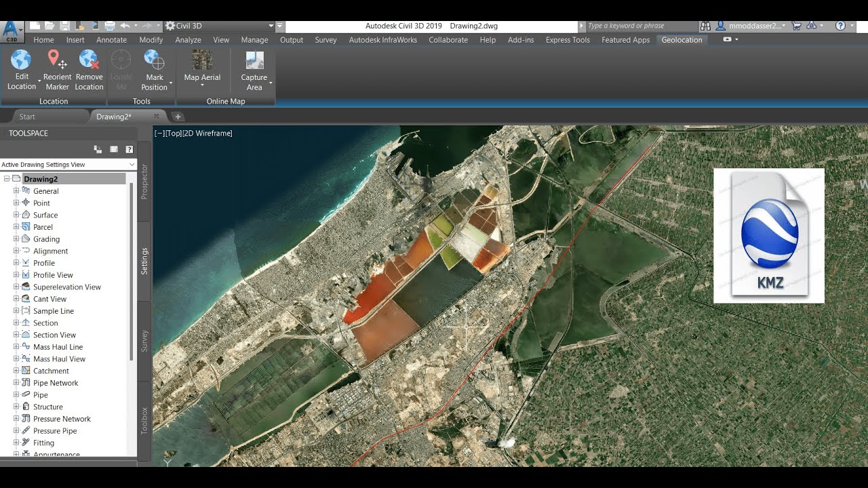Image resolution: width=868 pixels, height=488 pixels.
Task: Expand the Mass Haul Line node
Action: coord(16,347)
